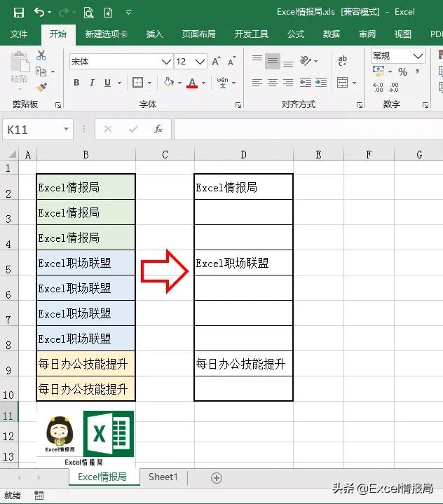
Task: Open the 公式 ribbon tab
Action: pyautogui.click(x=296, y=34)
